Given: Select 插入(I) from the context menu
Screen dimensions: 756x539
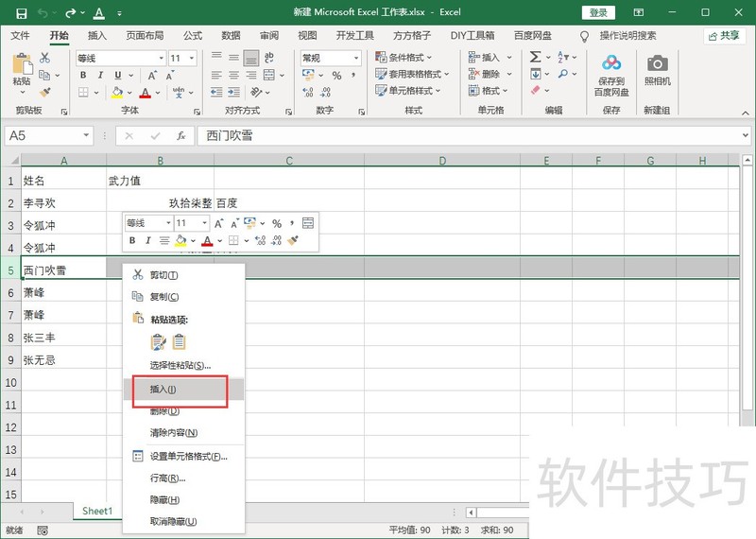Looking at the screenshot, I should pyautogui.click(x=163, y=389).
